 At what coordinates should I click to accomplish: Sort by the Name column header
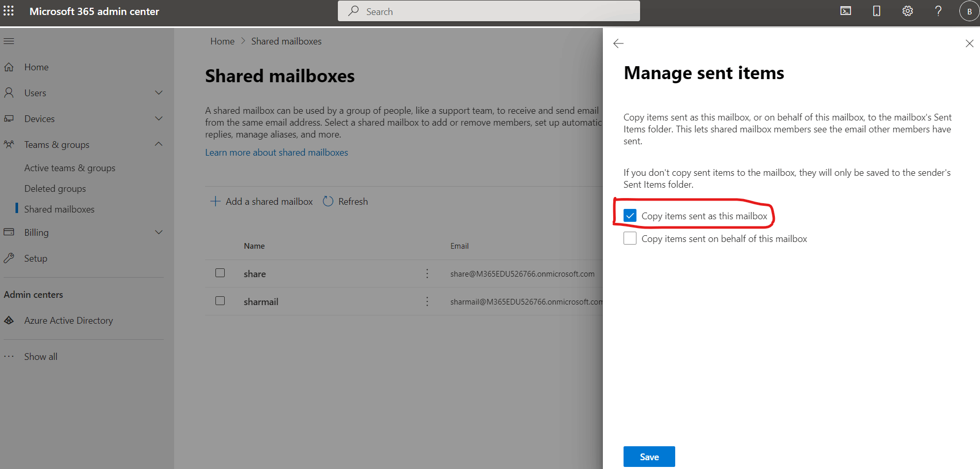(x=254, y=246)
